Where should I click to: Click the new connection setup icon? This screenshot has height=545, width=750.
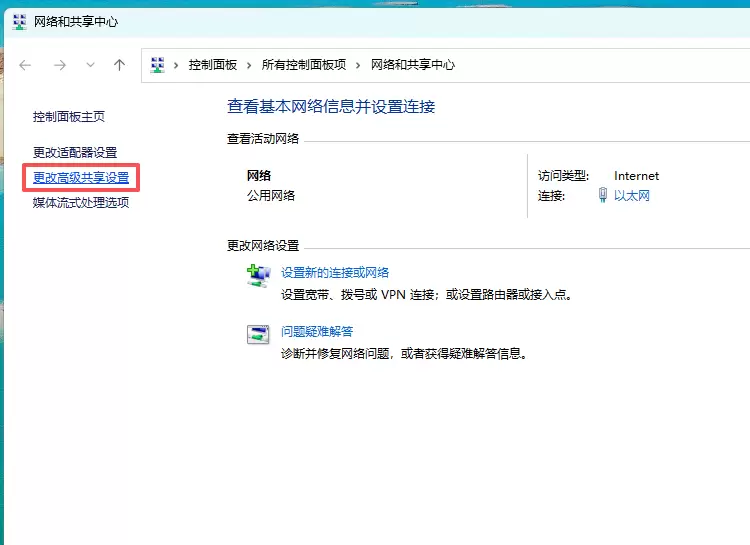258,276
